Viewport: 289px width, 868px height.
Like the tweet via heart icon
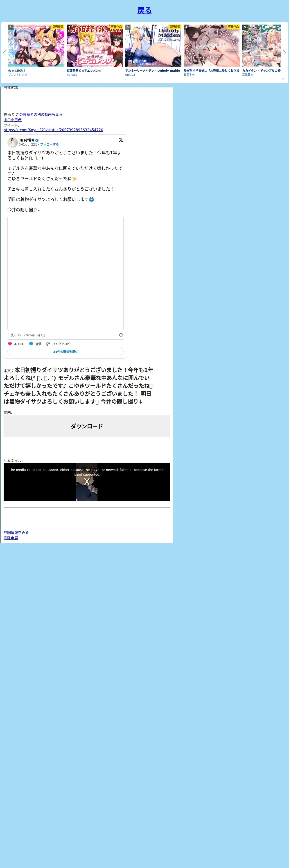10,344
